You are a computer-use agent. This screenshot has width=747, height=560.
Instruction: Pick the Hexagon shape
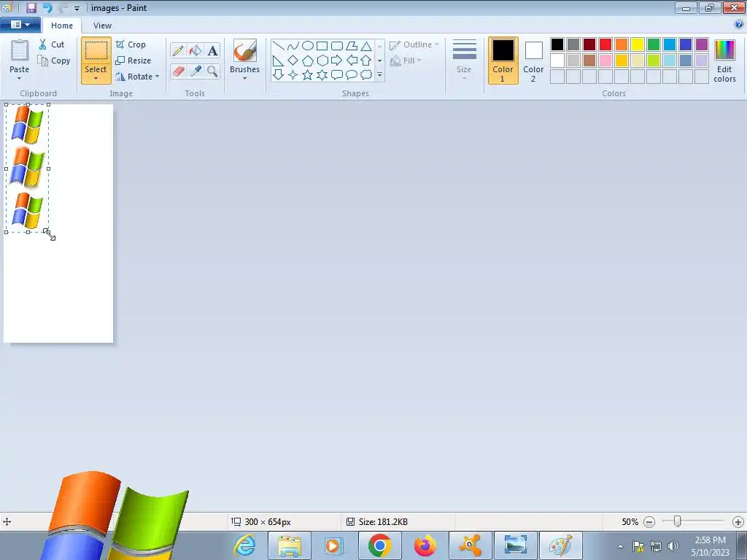[x=322, y=61]
